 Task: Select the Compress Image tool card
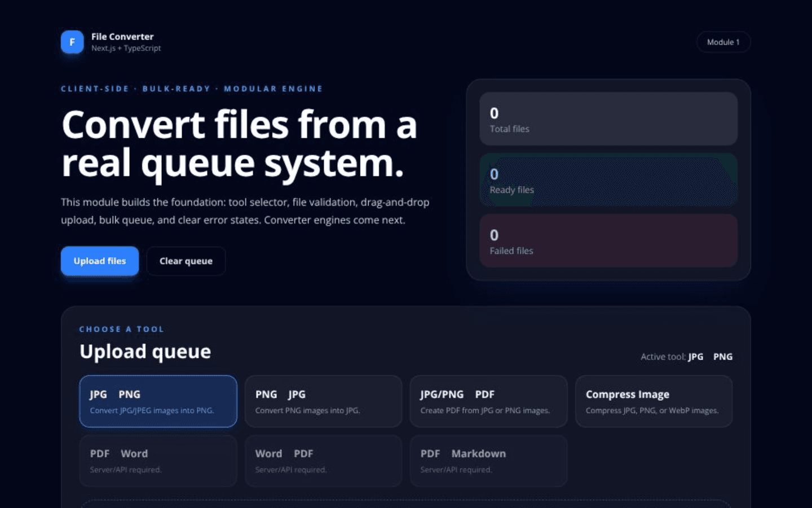654,401
